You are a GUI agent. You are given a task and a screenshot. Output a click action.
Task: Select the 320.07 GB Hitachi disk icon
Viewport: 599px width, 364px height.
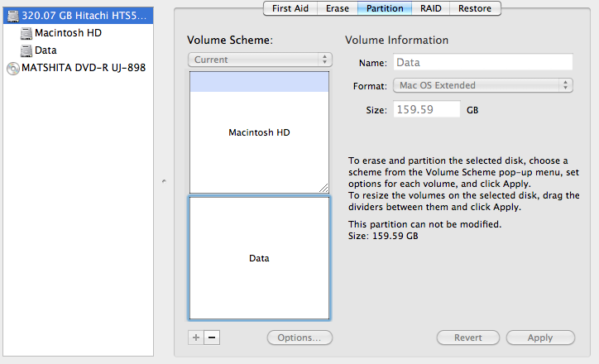[x=13, y=16]
